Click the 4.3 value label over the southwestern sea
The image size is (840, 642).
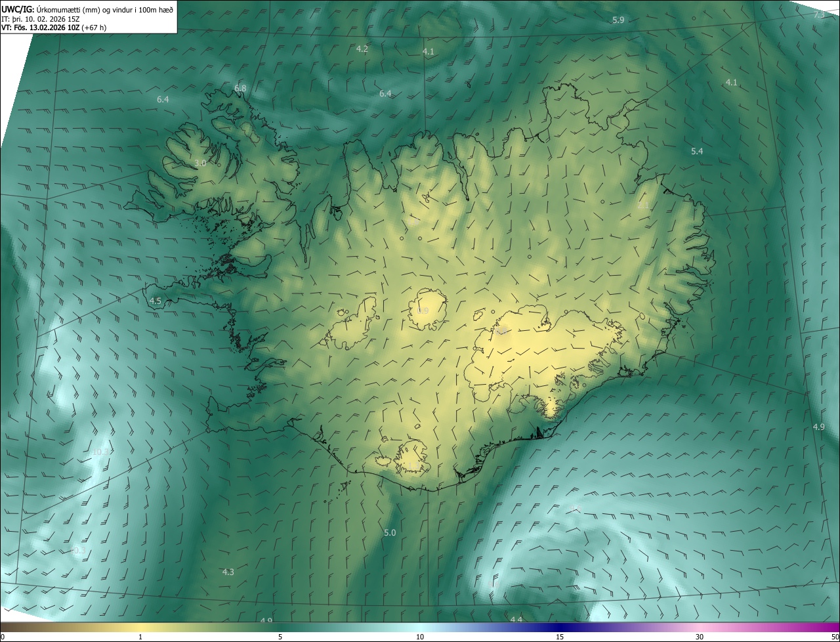[228, 572]
